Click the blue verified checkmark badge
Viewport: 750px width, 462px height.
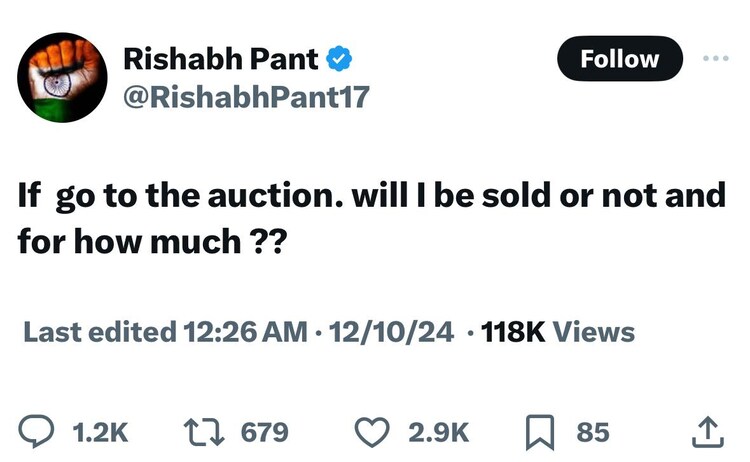[340, 60]
